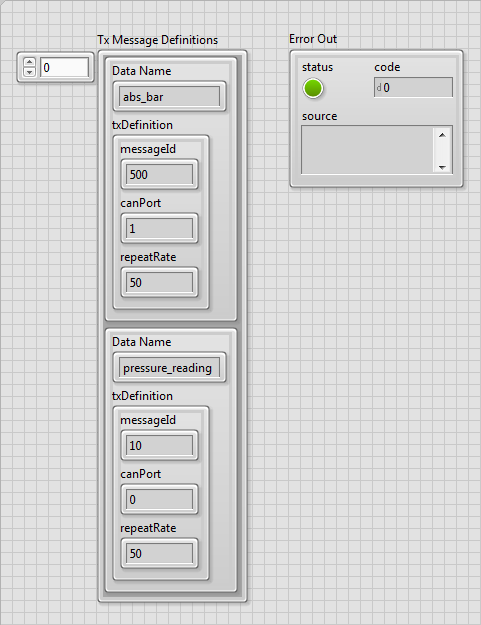Click repeatRate field under pressure_reading
Image resolution: width=481 pixels, height=625 pixels.
coord(159,554)
